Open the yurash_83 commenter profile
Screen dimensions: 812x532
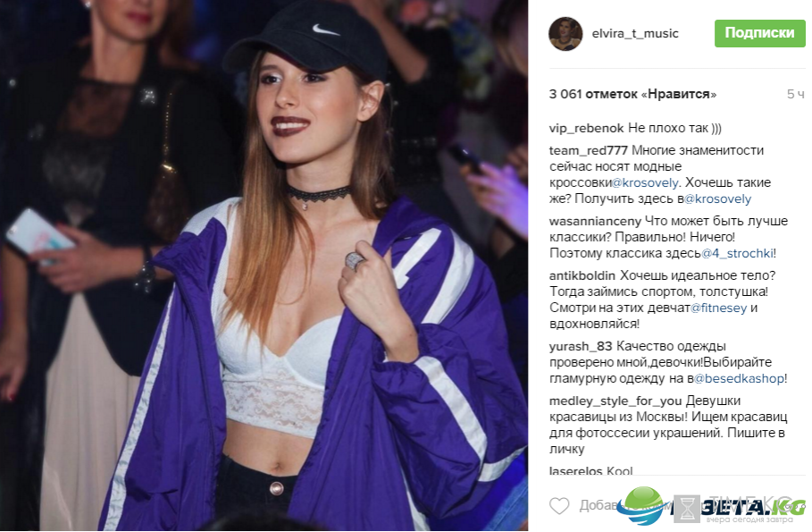[581, 346]
